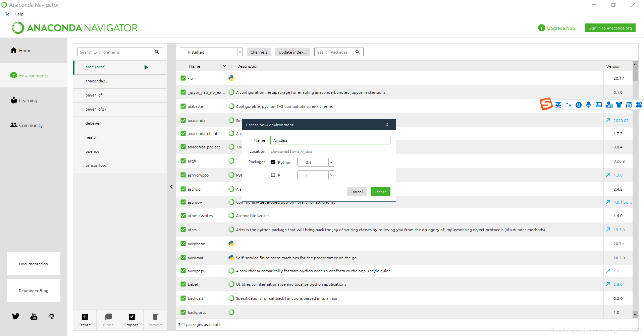The width and height of the screenshot is (644, 336).
Task: Click the upgrade arrow for babel 2.8.0
Action: [x=608, y=284]
